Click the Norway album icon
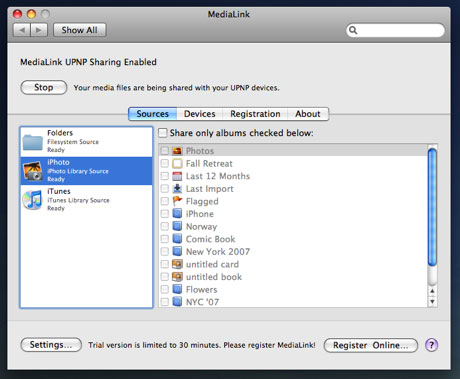Screen dimensions: 460x379 click(177, 226)
